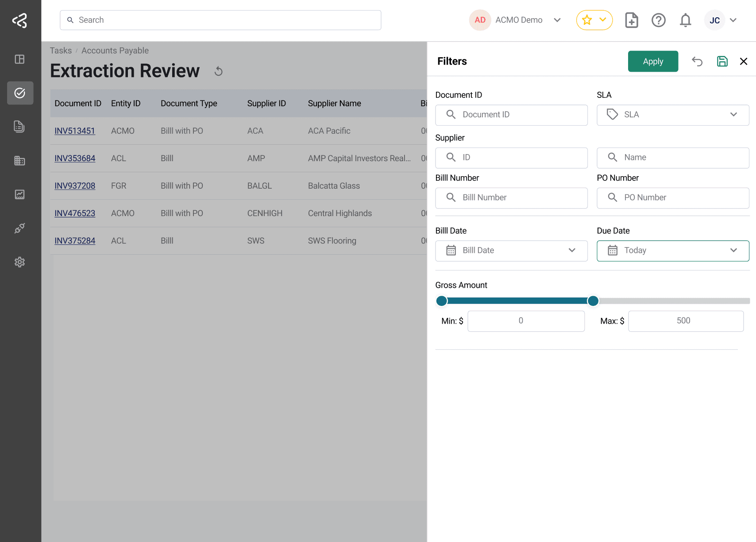Click the Accounts Payable breadcrumb
Image resolution: width=756 pixels, height=542 pixels.
tap(115, 50)
